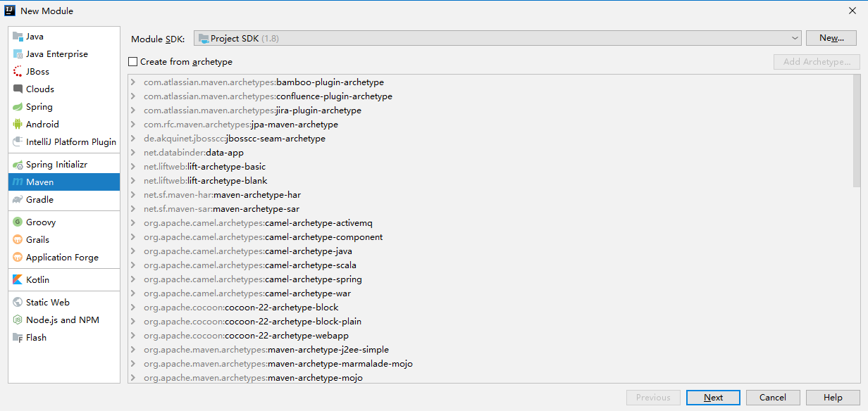Image resolution: width=868 pixels, height=411 pixels.
Task: Choose the Clouds module icon
Action: tap(18, 89)
